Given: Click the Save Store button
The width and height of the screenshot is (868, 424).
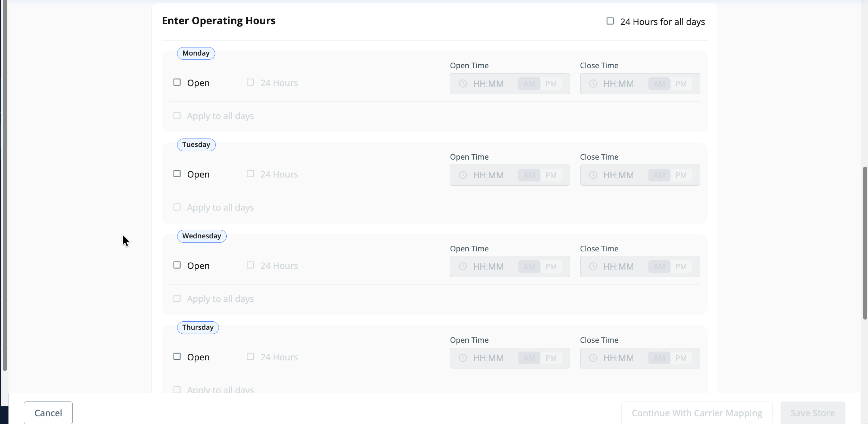Looking at the screenshot, I should click(812, 413).
